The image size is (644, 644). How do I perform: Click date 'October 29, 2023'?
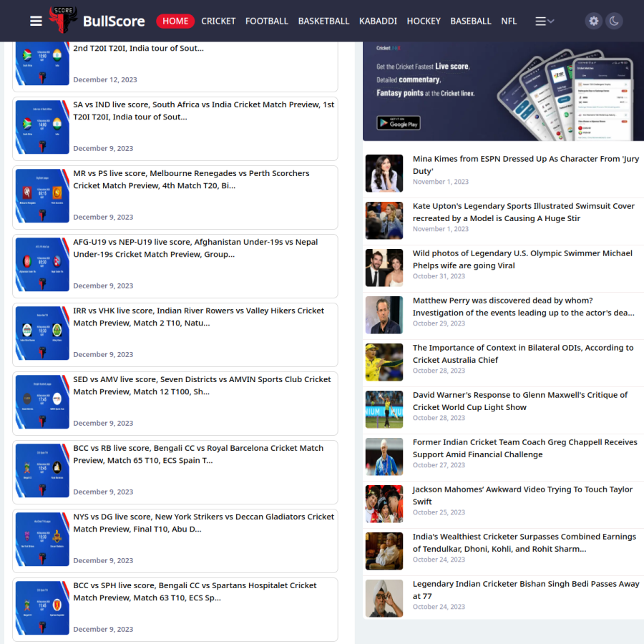[439, 323]
